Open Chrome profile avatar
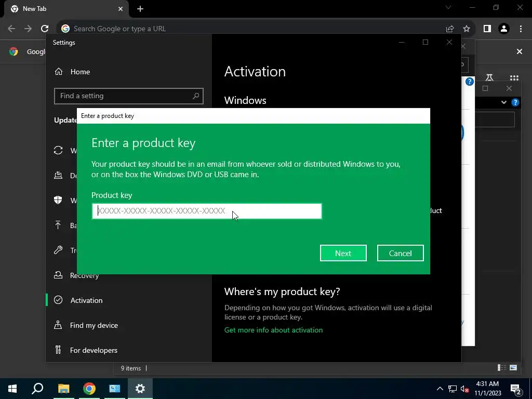The height and width of the screenshot is (399, 532). [504, 29]
